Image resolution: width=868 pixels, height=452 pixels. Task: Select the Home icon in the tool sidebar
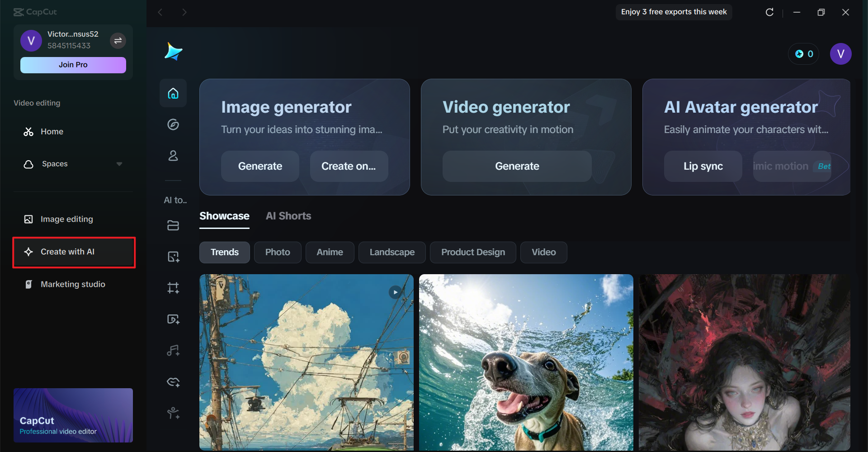click(173, 93)
